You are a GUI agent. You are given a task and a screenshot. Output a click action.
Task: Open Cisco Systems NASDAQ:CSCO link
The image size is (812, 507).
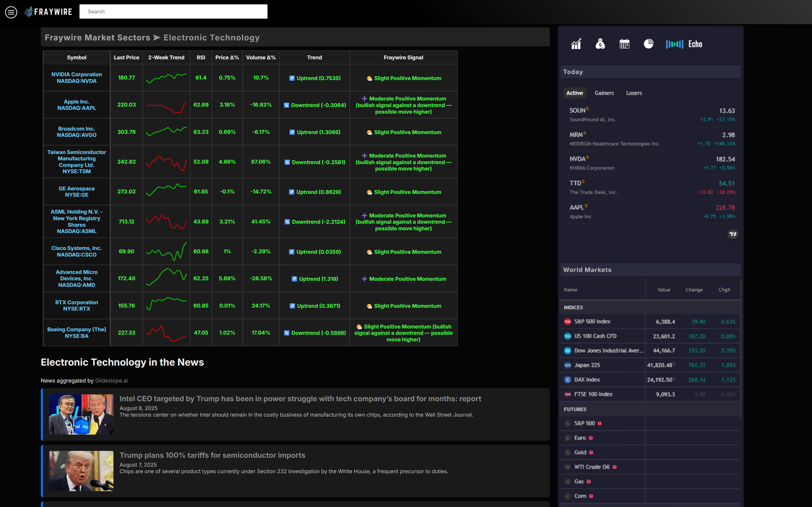[x=77, y=251]
